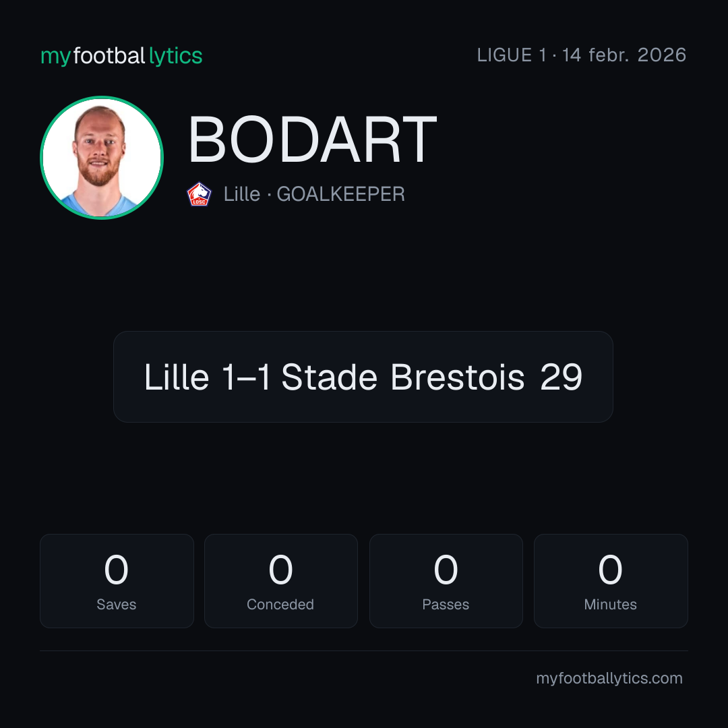
Task: Click Lille inside the match scoreline
Action: pos(177,377)
